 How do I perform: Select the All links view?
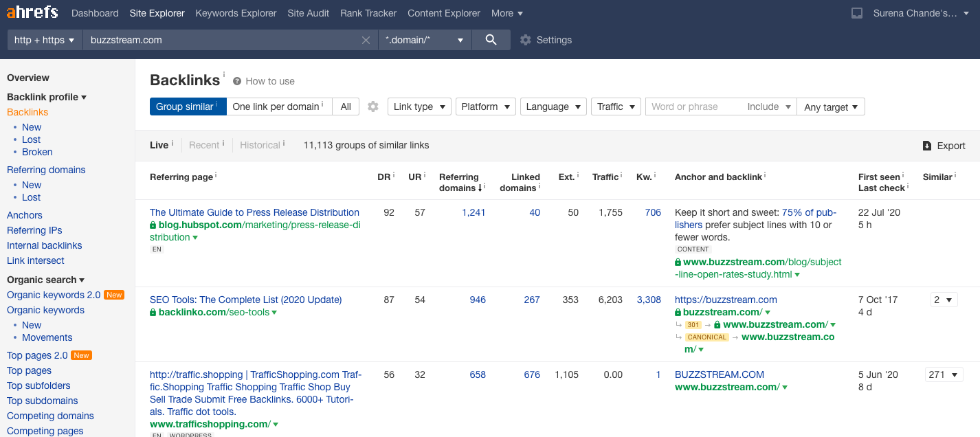(x=346, y=107)
